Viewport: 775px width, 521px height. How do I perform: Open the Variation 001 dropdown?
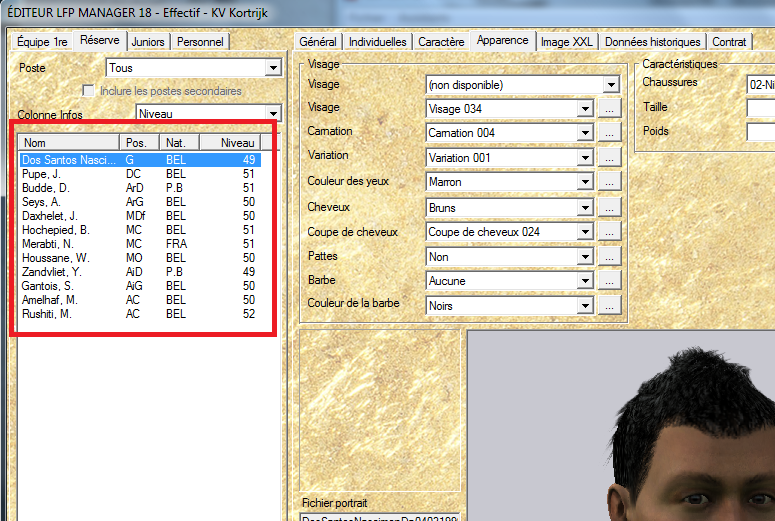pyautogui.click(x=509, y=158)
